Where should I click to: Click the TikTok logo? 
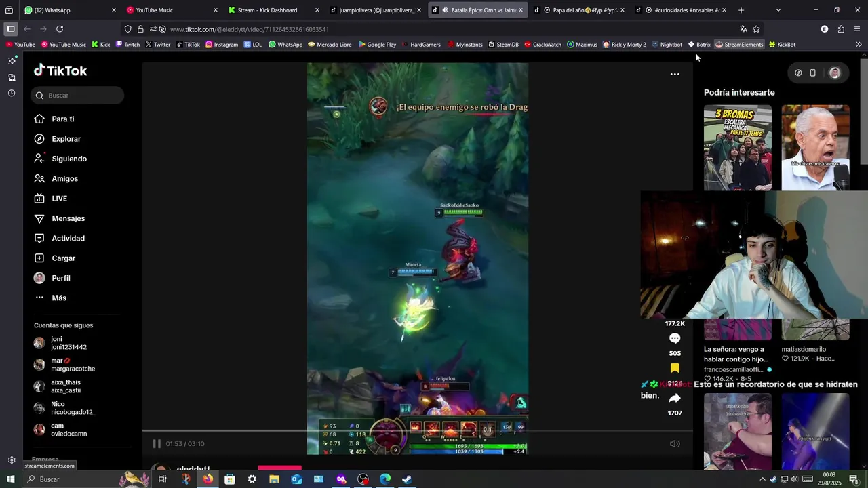pos(60,70)
